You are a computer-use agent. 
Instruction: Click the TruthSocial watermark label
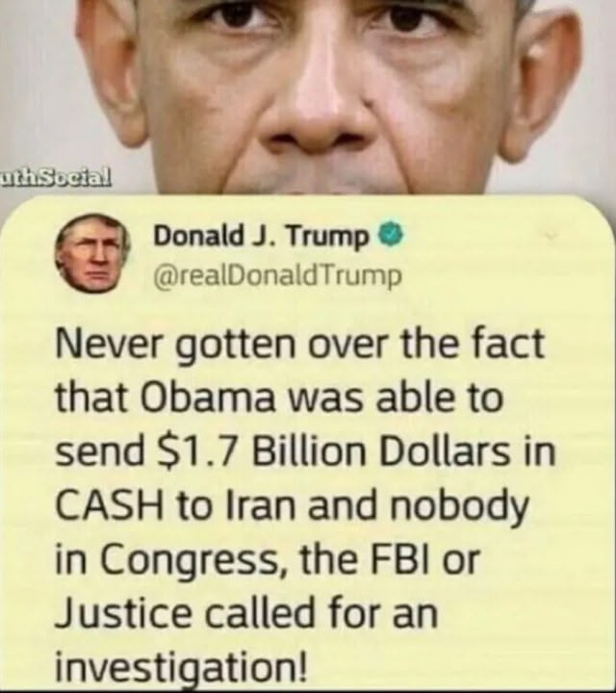pyautogui.click(x=55, y=177)
